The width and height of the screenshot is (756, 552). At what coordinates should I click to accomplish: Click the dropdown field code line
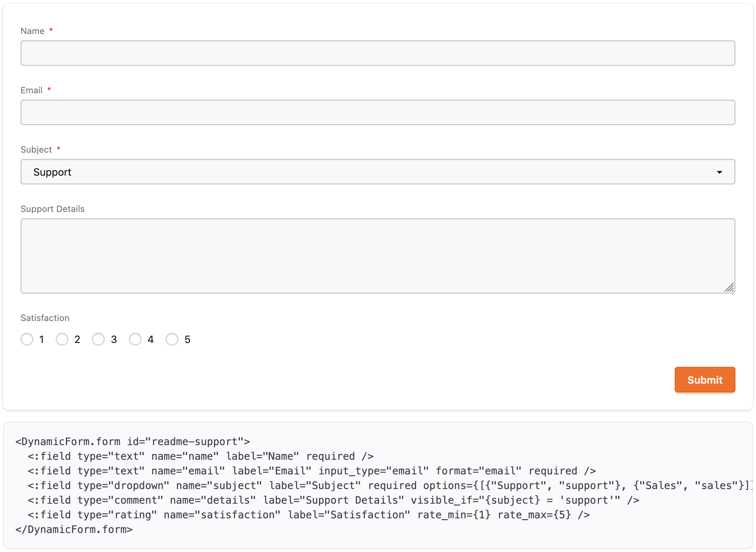[389, 485]
